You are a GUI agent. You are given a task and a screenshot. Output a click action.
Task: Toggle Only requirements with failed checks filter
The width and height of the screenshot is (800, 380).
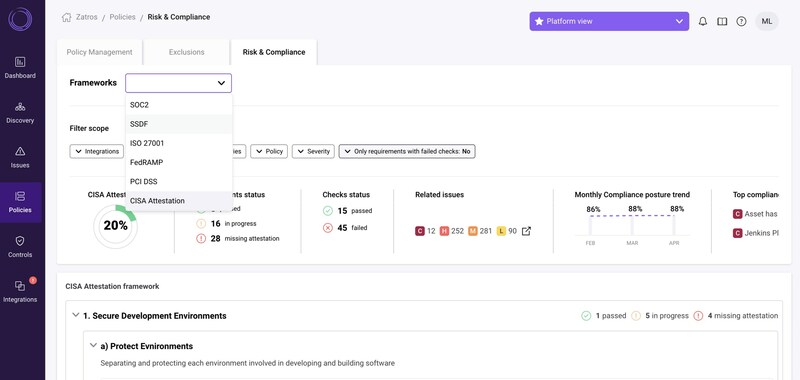click(407, 151)
